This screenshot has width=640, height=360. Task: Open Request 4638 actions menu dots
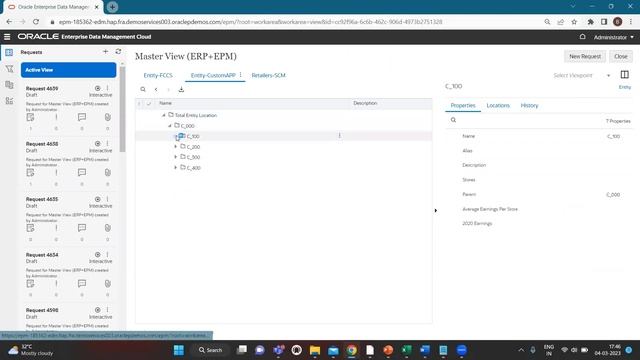[107, 144]
